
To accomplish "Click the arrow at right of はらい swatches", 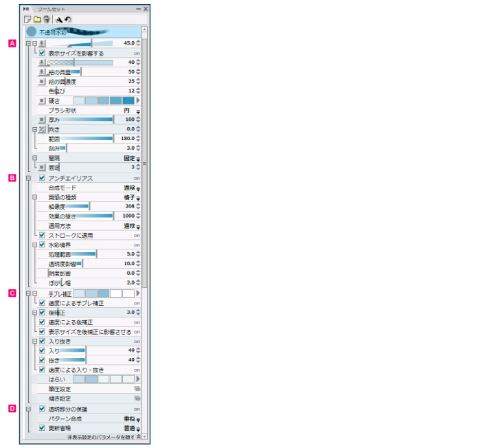I will 138,379.
